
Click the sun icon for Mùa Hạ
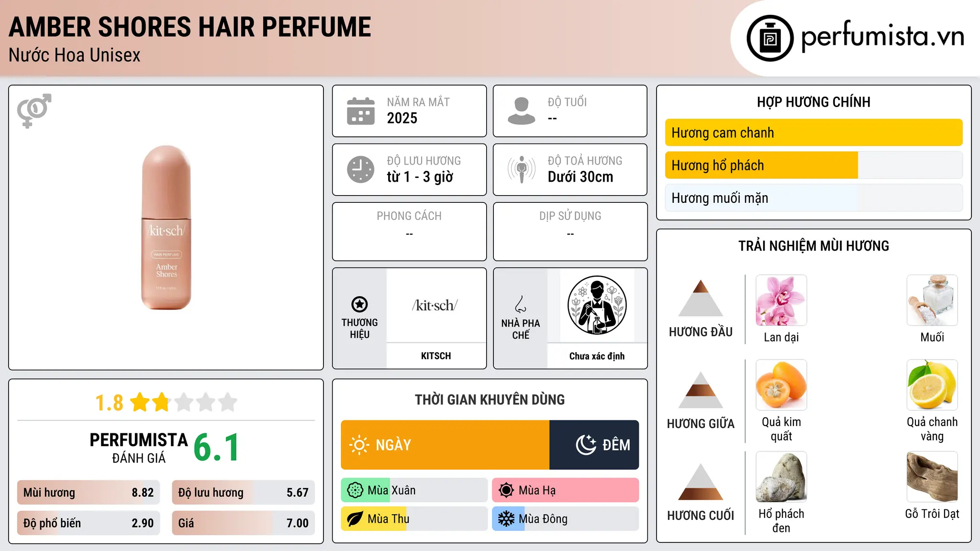coord(506,490)
